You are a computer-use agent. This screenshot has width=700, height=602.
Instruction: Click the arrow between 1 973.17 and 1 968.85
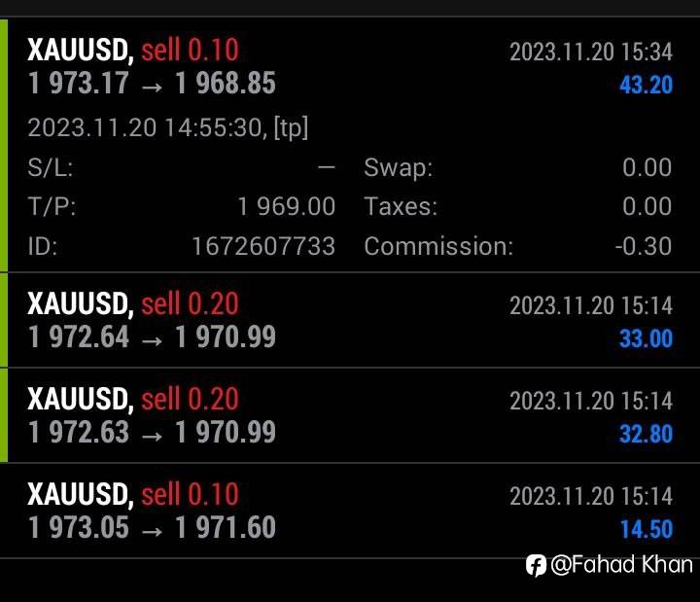click(x=152, y=85)
